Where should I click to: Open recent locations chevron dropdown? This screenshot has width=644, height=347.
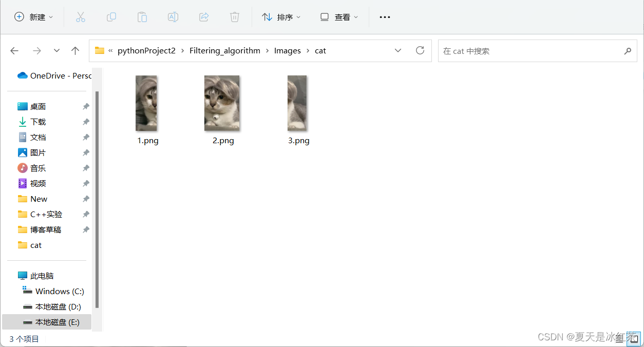click(x=57, y=51)
